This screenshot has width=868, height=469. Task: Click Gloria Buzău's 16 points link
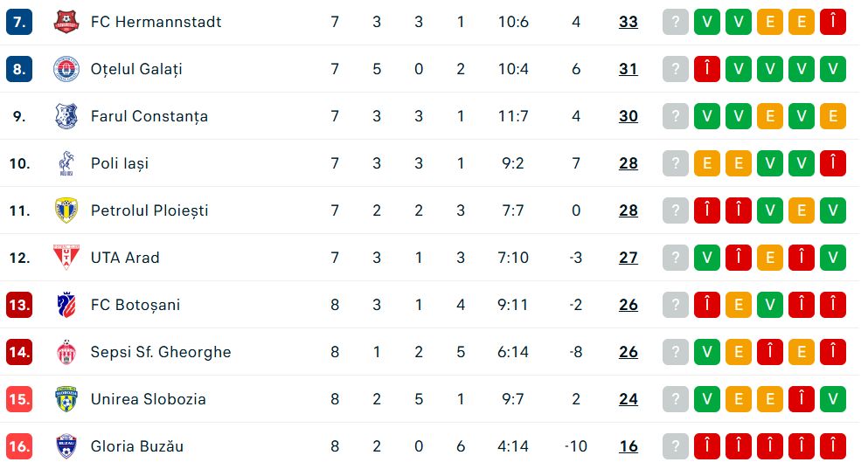click(628, 446)
